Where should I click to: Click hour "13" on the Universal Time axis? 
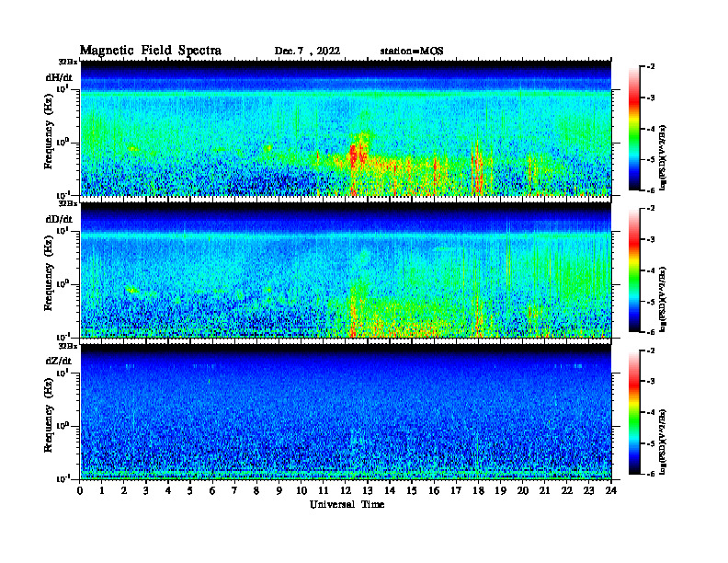tap(368, 490)
